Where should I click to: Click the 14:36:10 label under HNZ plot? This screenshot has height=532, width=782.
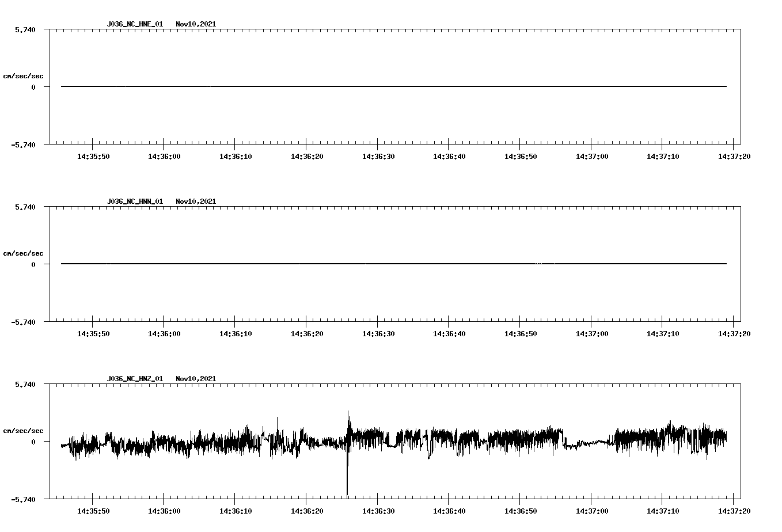[x=235, y=511]
